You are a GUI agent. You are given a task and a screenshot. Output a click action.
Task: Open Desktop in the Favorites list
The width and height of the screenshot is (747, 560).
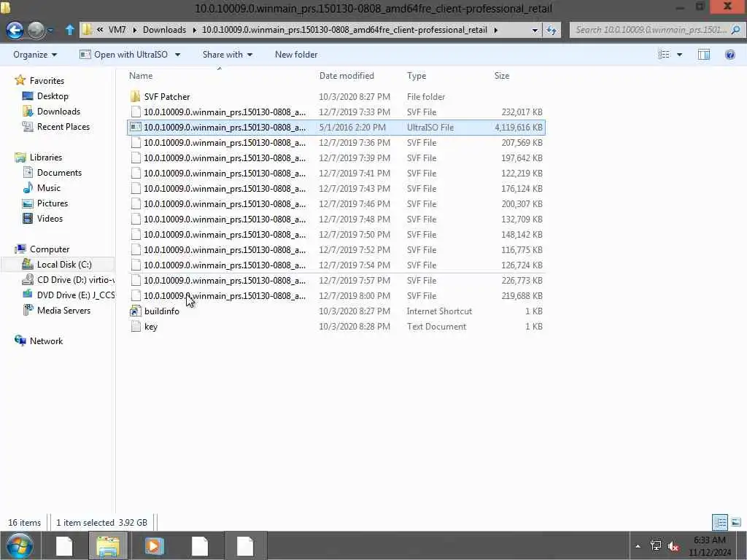[53, 96]
